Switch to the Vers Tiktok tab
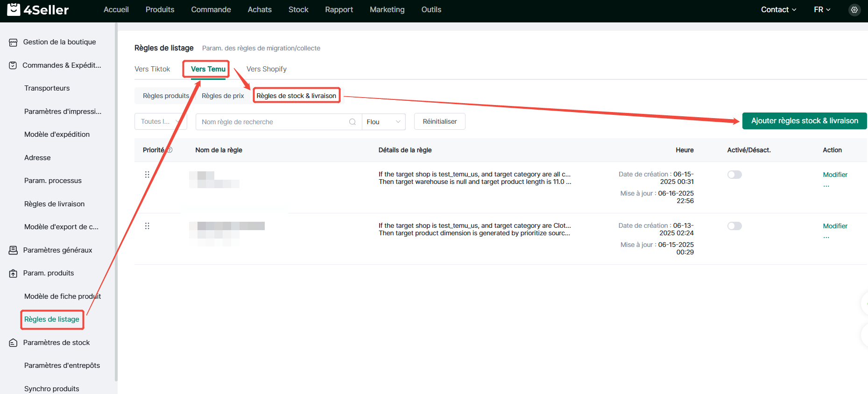 point(152,69)
